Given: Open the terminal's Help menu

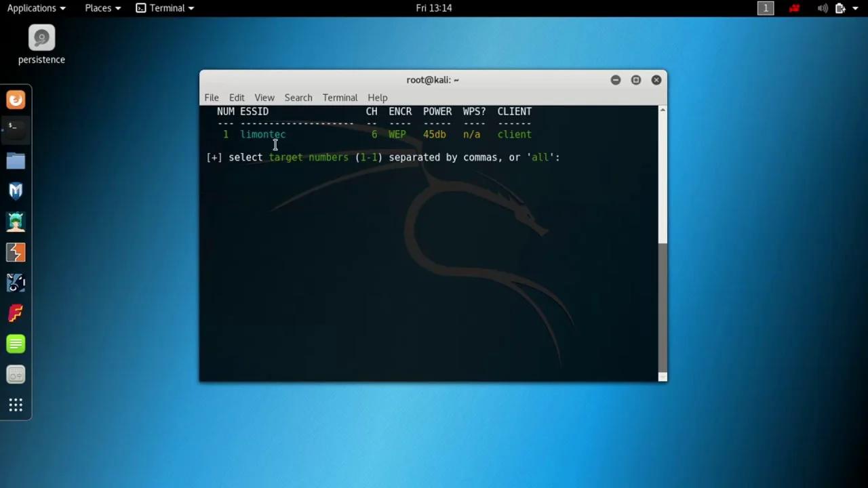Looking at the screenshot, I should (377, 98).
